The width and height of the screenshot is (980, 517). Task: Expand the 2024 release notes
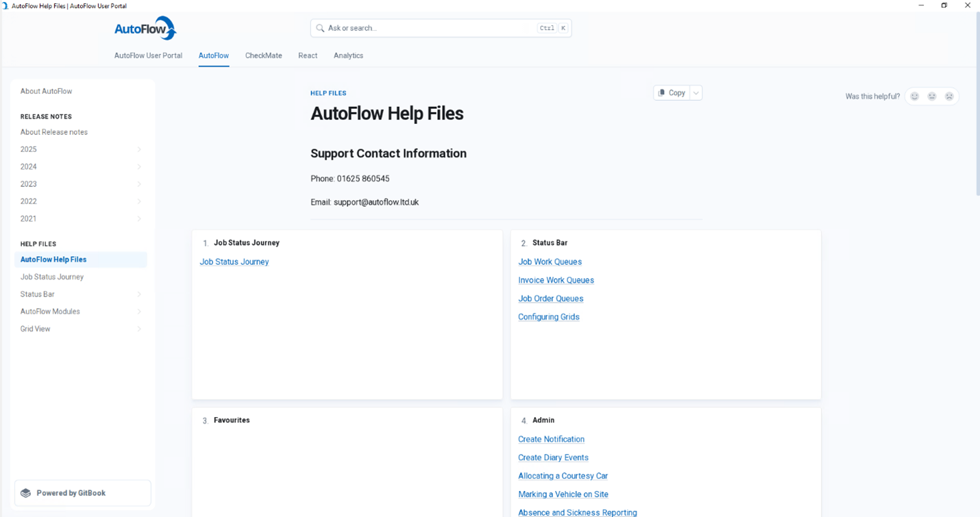point(139,166)
